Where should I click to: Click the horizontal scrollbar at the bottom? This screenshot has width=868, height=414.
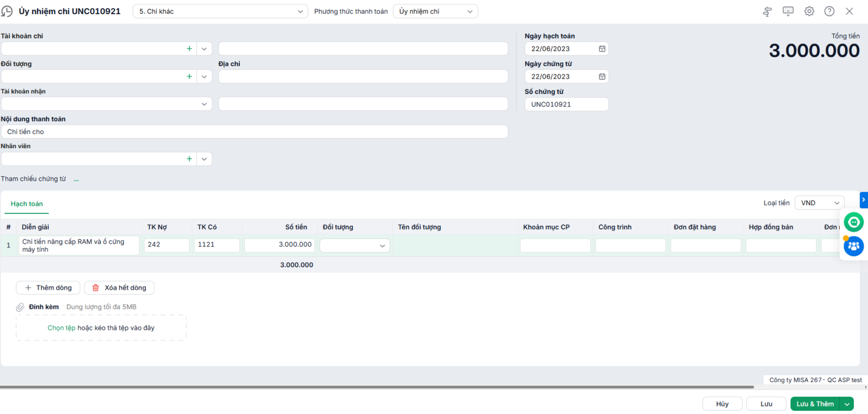tap(377, 387)
